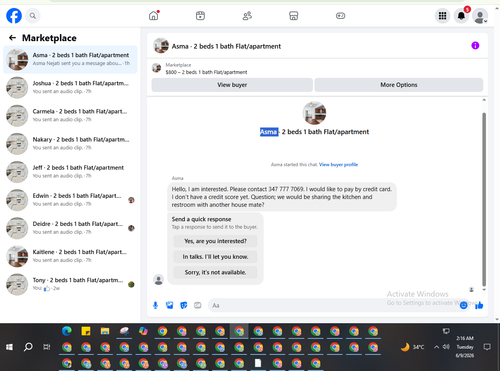Click the highlighted 'Asma' name in chat title
The width and height of the screenshot is (500, 371).
tap(269, 132)
